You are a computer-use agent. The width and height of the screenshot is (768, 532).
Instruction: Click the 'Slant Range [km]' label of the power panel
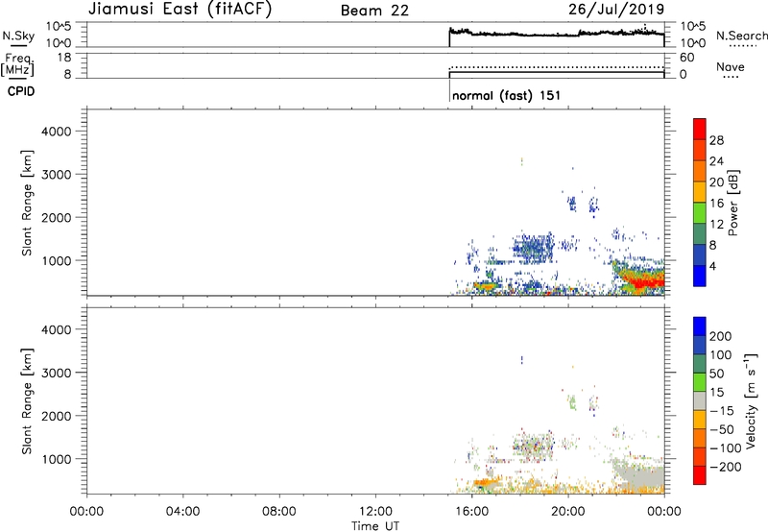tap(27, 203)
